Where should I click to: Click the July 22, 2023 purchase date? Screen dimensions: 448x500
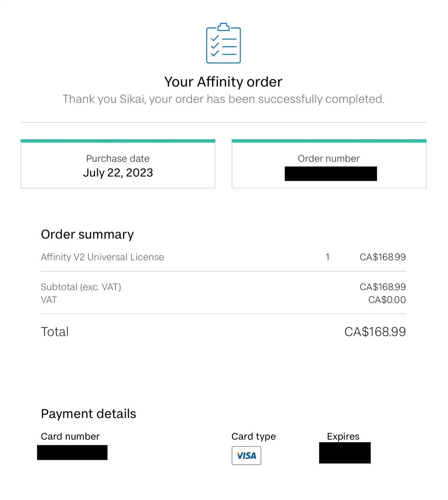118,173
